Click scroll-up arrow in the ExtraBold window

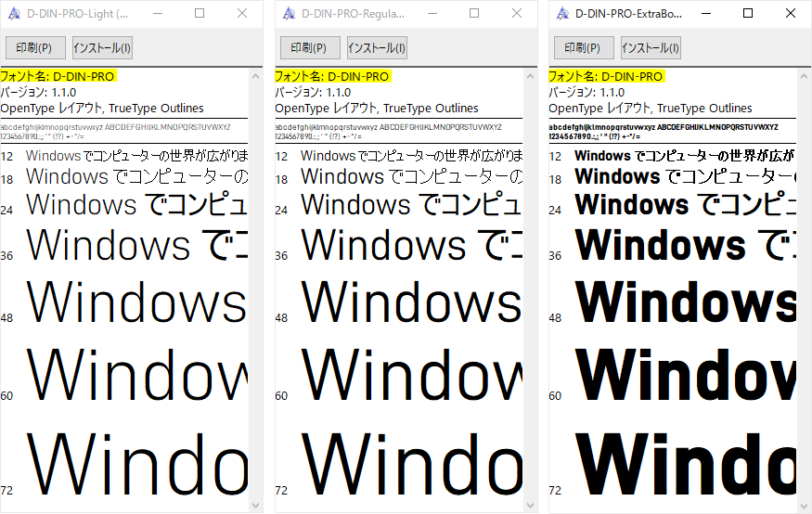pos(805,76)
